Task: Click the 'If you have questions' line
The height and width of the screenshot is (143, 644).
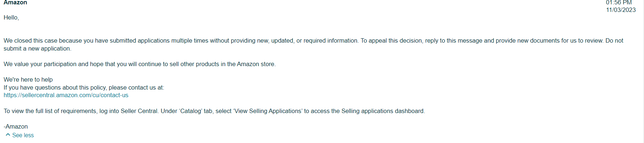Action: 84,88
